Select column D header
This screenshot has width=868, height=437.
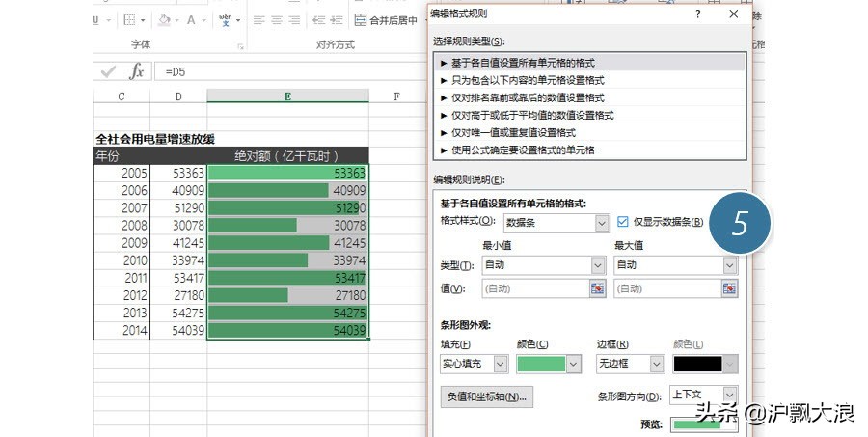click(x=178, y=96)
